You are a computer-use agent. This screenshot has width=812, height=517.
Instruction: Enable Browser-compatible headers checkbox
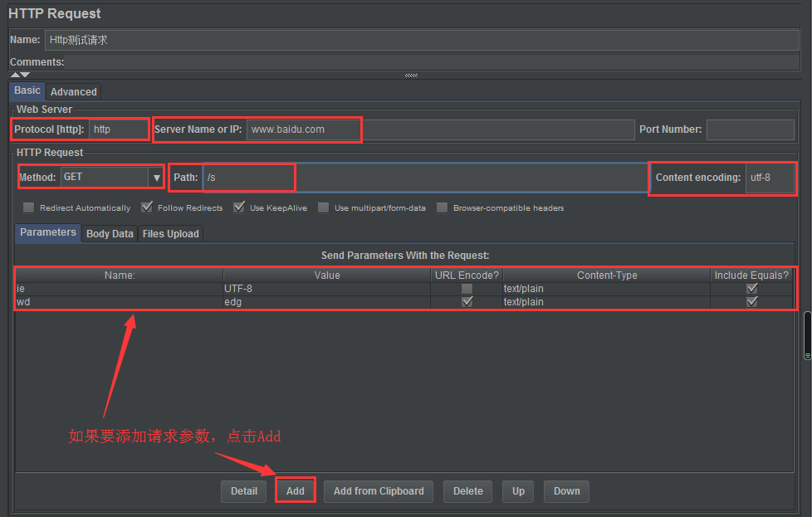442,207
